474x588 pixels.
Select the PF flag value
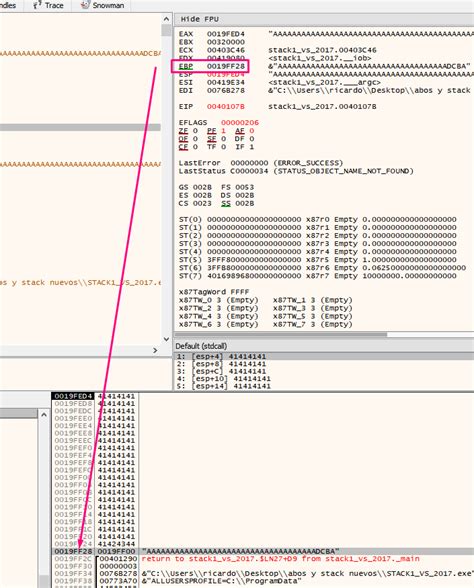coord(223,131)
